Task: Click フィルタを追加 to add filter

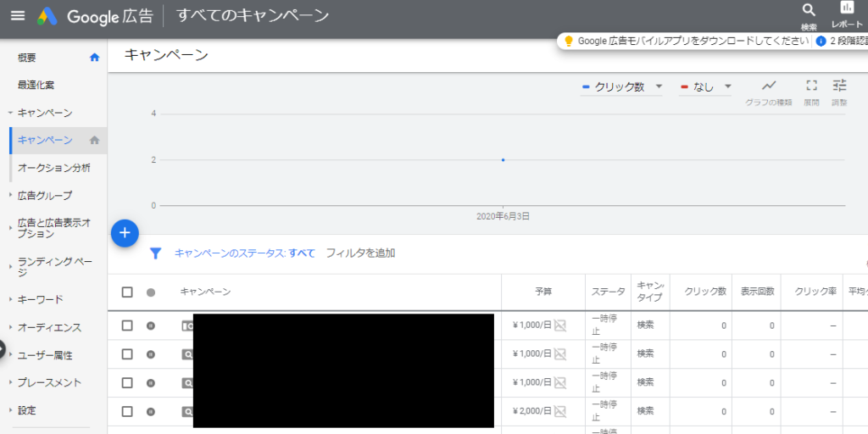Action: coord(360,253)
